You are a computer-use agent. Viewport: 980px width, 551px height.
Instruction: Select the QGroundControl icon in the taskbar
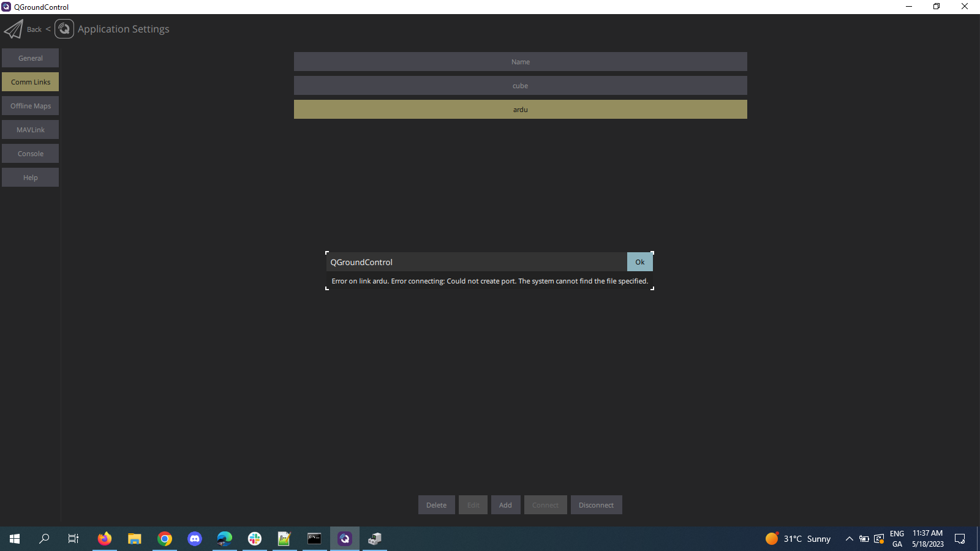[344, 539]
